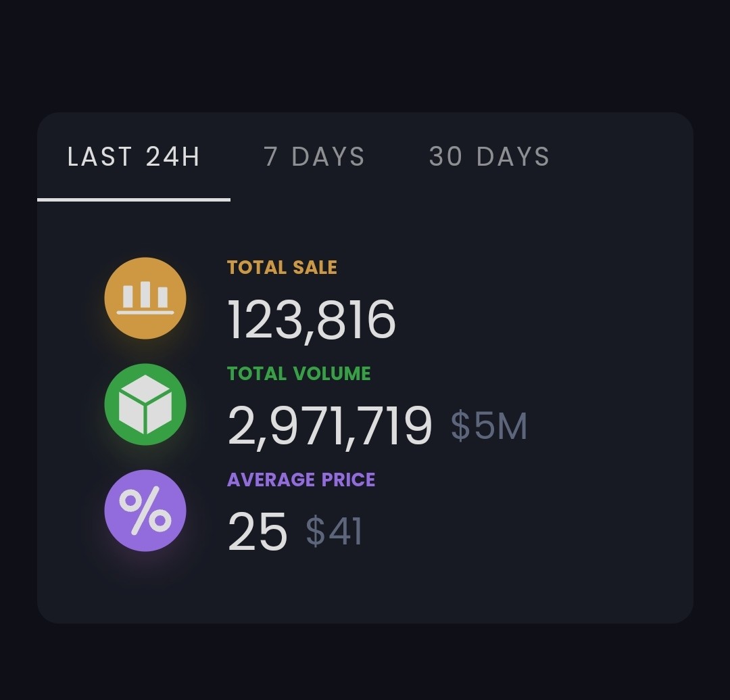Viewport: 730px width, 700px height.
Task: Open the 30 DAYS tab
Action: click(489, 156)
